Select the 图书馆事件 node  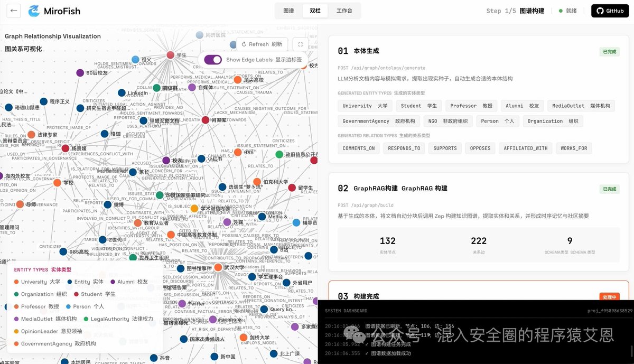(x=181, y=268)
